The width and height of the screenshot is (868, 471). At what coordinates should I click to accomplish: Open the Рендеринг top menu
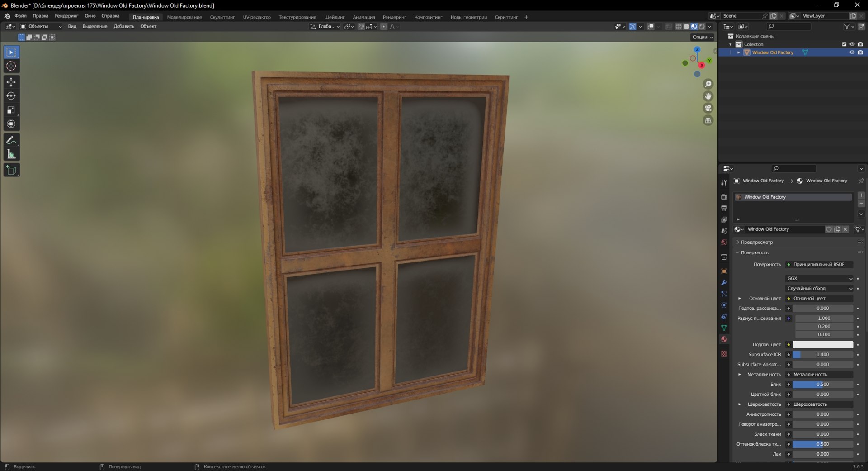click(66, 16)
